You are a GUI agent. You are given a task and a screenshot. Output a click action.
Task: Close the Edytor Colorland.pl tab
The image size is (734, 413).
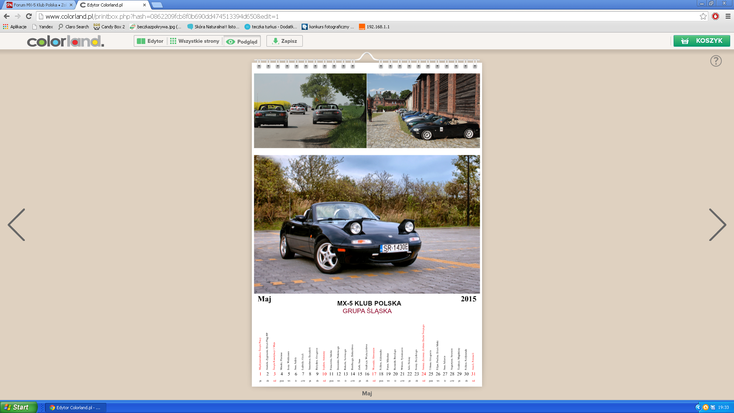coord(144,5)
